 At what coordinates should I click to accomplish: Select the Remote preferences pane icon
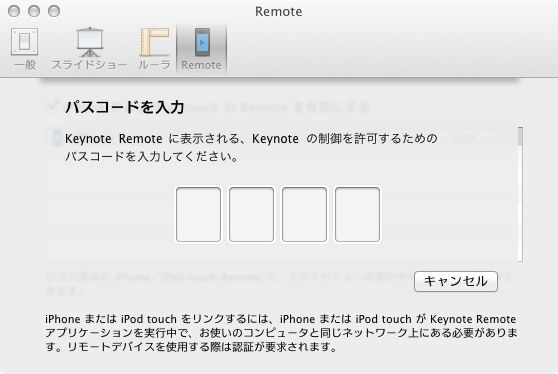[201, 49]
